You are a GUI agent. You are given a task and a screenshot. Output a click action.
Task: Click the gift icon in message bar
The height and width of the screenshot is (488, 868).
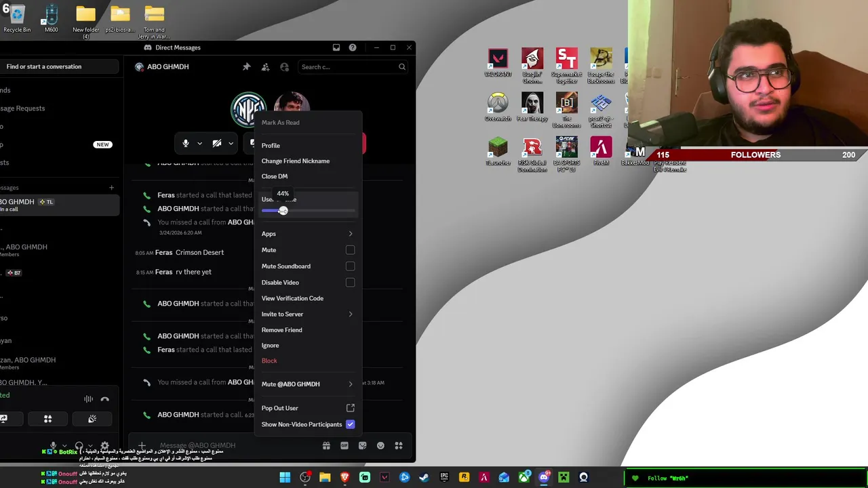[x=326, y=445]
